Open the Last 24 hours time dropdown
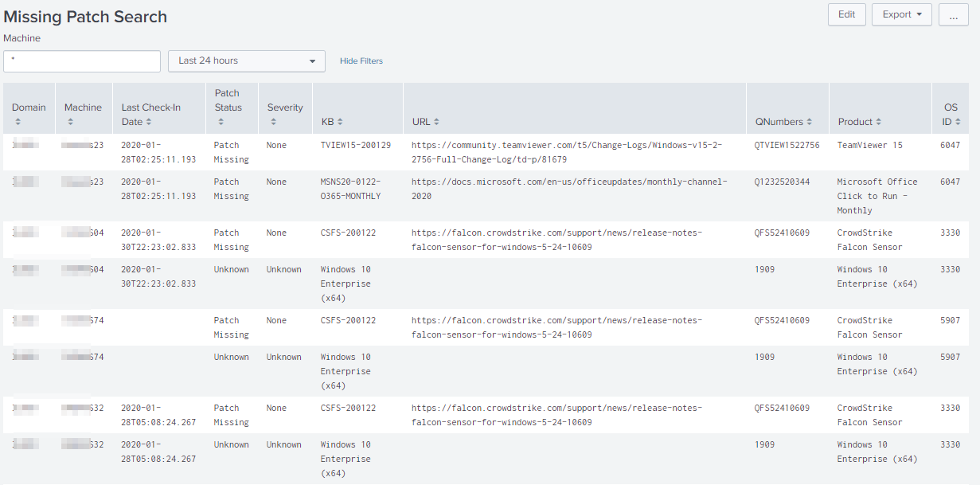The width and height of the screenshot is (980, 485). pyautogui.click(x=246, y=61)
